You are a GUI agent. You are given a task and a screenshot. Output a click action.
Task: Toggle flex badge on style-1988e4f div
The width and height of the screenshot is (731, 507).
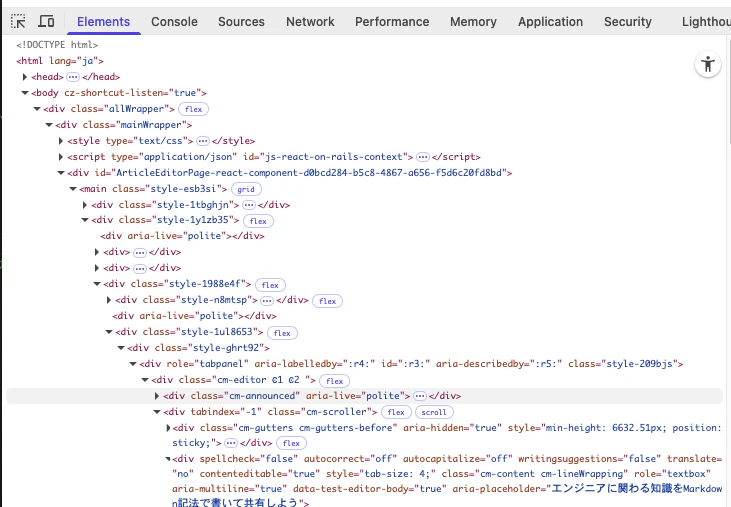pyautogui.click(x=270, y=285)
